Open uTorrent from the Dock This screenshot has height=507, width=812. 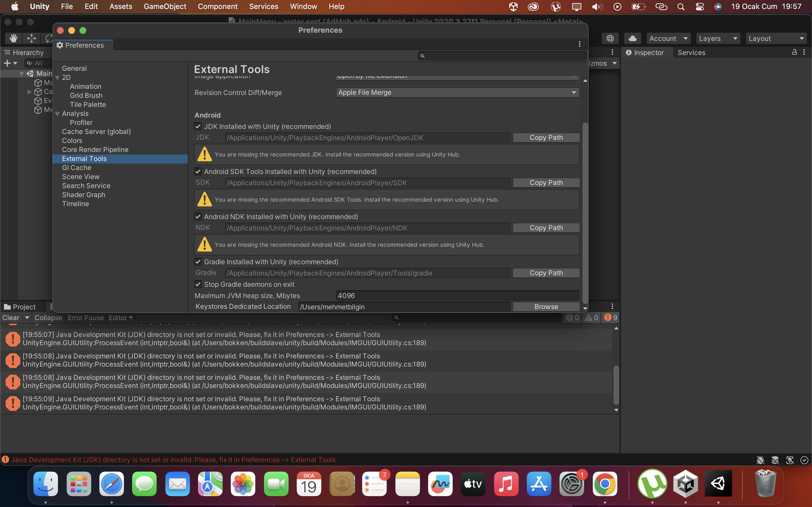652,484
